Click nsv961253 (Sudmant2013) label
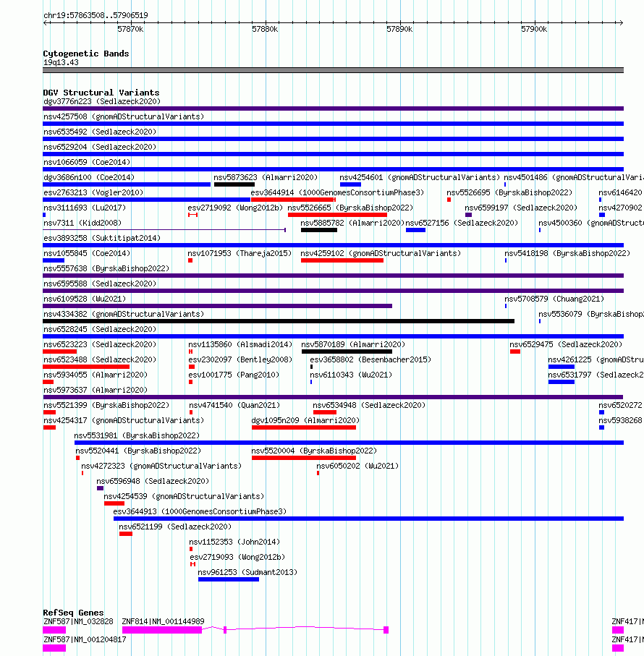Viewport: 644px width, 656px height. coord(247,572)
